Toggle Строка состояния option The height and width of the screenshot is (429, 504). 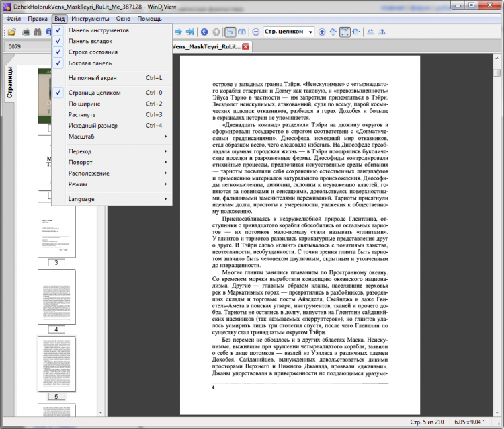click(112, 52)
